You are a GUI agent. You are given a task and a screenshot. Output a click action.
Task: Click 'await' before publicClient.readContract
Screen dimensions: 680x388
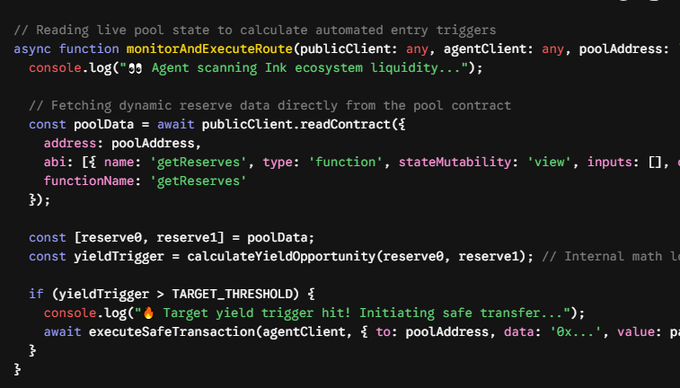[x=176, y=124]
